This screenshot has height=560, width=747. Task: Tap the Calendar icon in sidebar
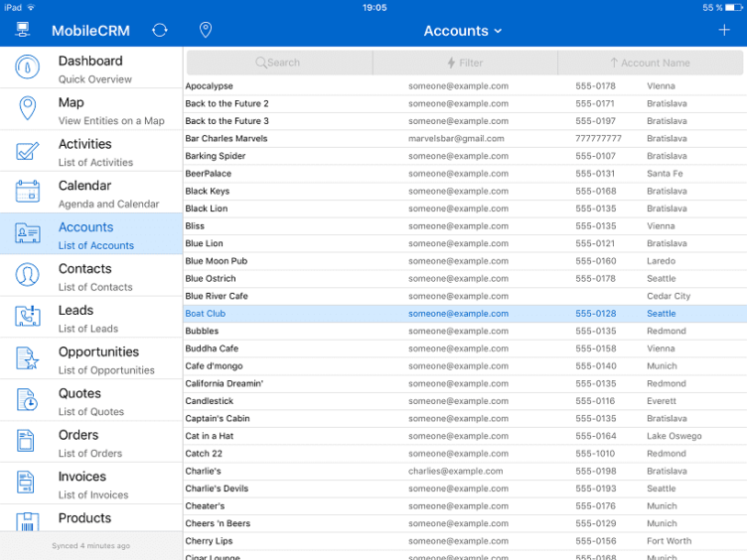[27, 193]
